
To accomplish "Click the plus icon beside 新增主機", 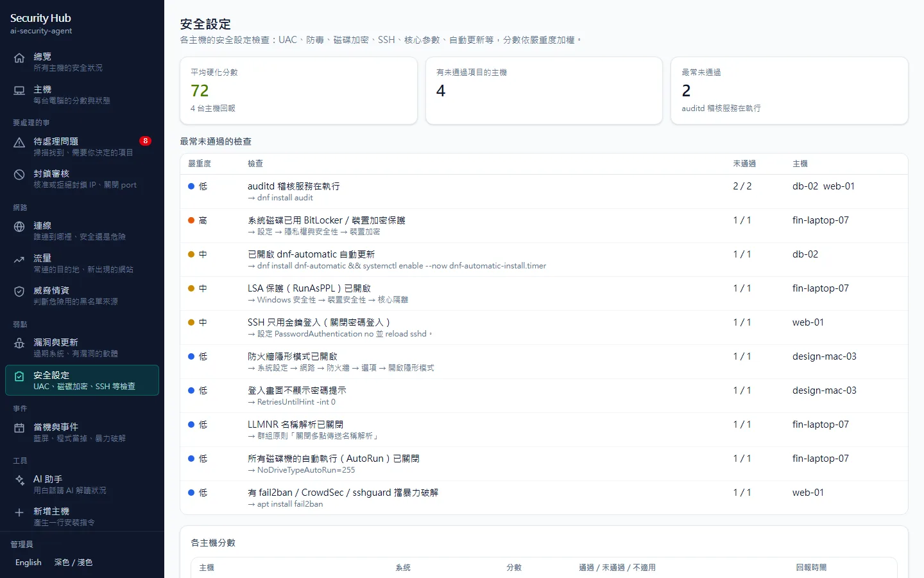I will [19, 512].
